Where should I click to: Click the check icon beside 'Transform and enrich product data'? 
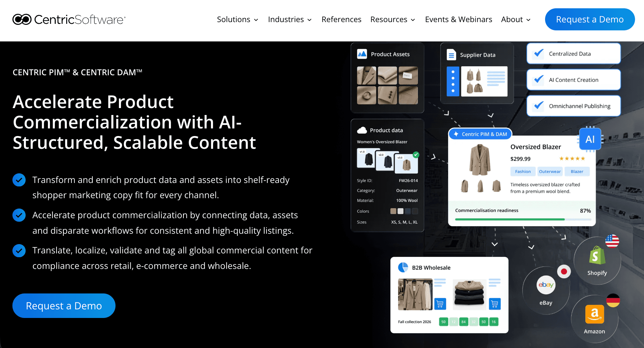[19, 180]
